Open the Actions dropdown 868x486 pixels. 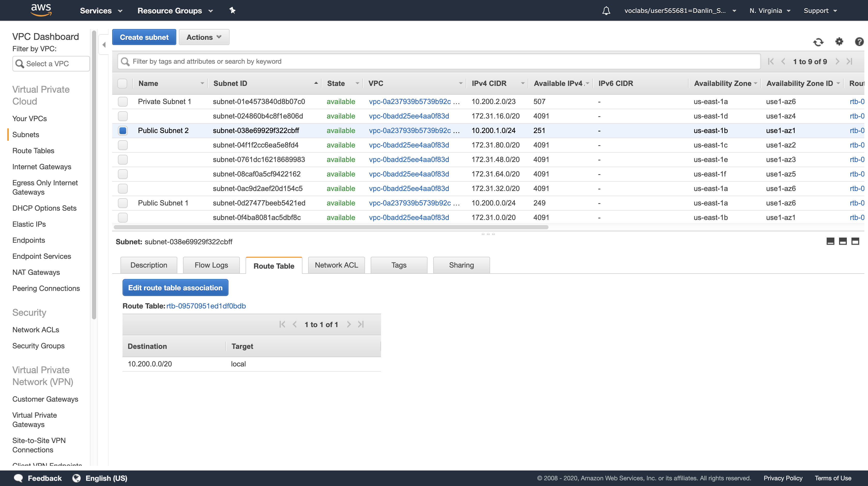[x=204, y=37]
